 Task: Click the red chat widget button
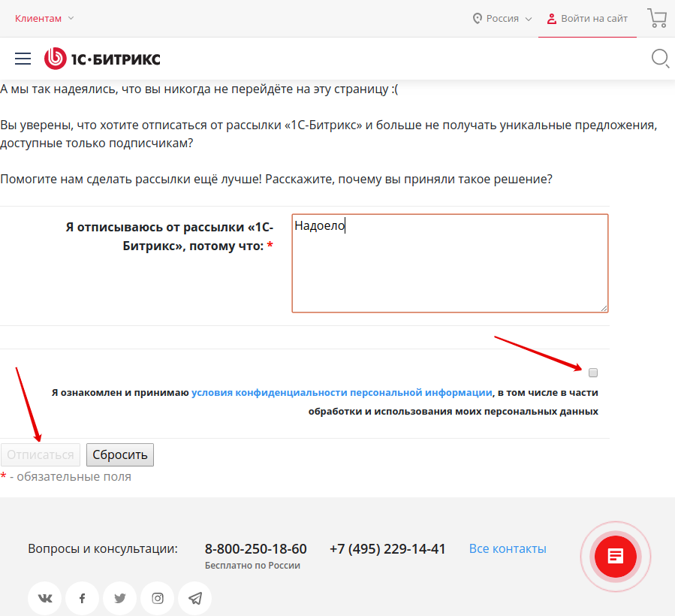[616, 557]
